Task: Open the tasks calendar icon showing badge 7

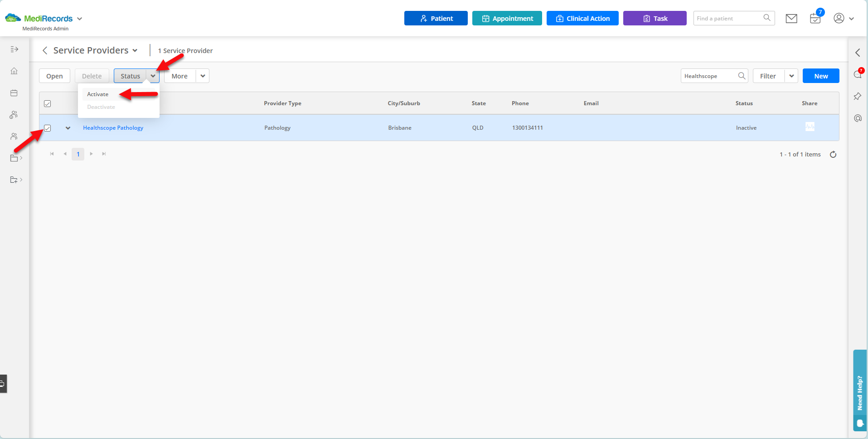Action: coord(815,18)
